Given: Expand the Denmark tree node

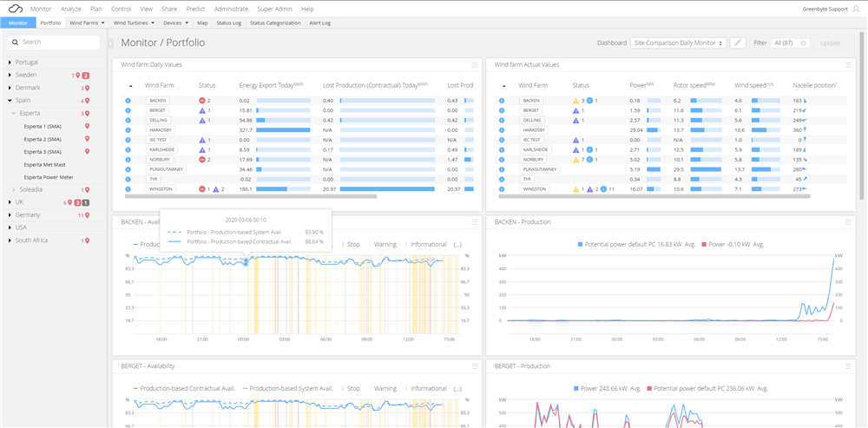Looking at the screenshot, I should (x=10, y=88).
